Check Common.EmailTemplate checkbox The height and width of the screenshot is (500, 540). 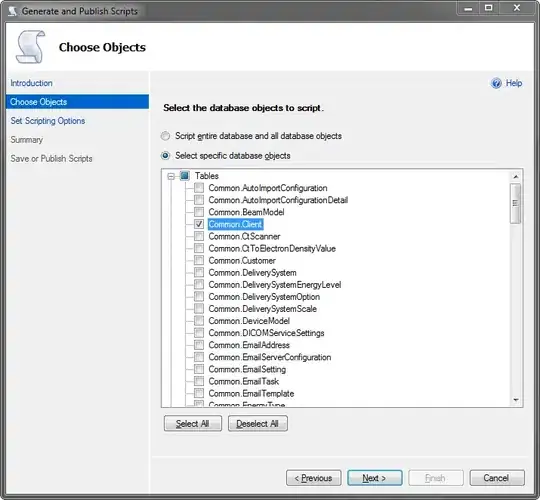coord(199,393)
